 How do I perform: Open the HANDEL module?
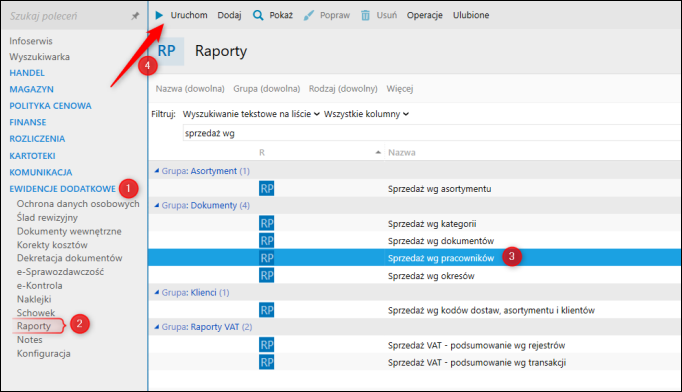point(27,73)
